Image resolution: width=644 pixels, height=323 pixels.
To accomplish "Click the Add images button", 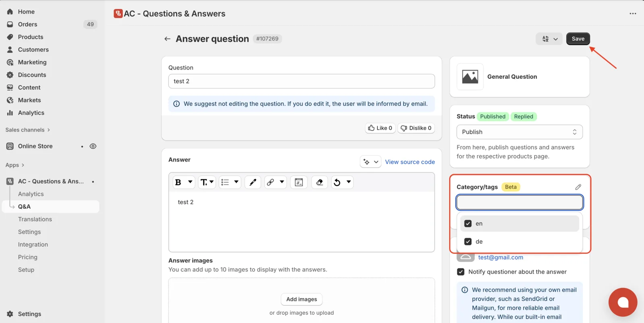I will click(x=301, y=299).
